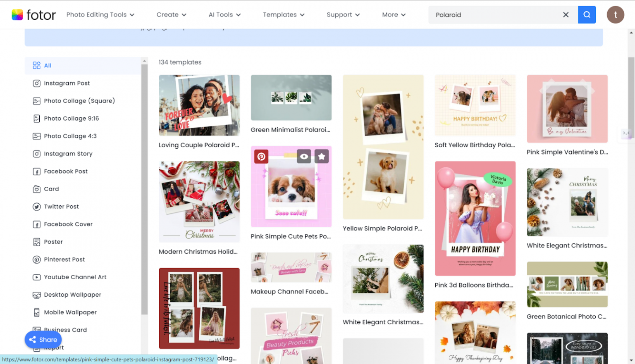Click the blue search magnifier button
This screenshot has height=364, width=635.
coord(587,15)
